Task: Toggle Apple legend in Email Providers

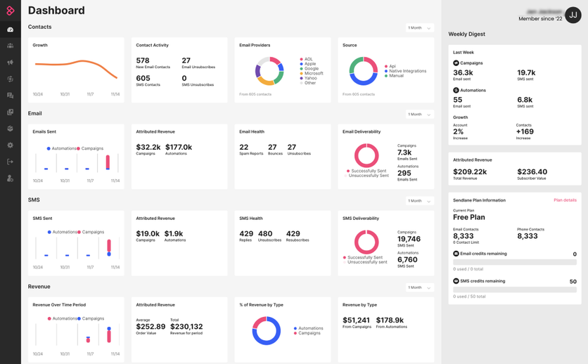Action: (x=307, y=64)
